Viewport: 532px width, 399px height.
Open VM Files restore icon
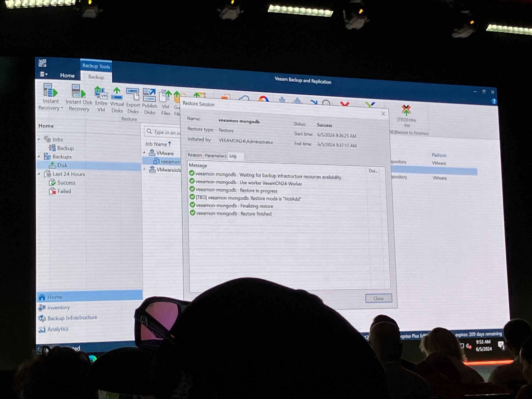coord(165,96)
